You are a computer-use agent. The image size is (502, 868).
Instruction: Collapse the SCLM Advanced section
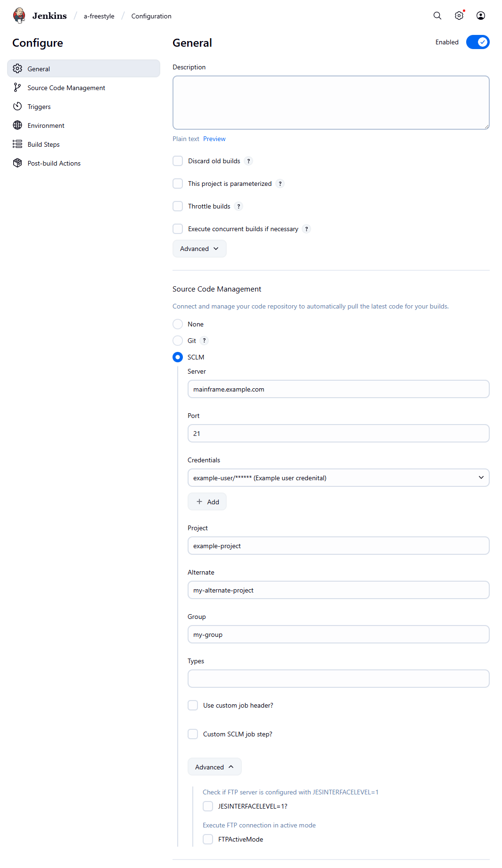pos(214,767)
